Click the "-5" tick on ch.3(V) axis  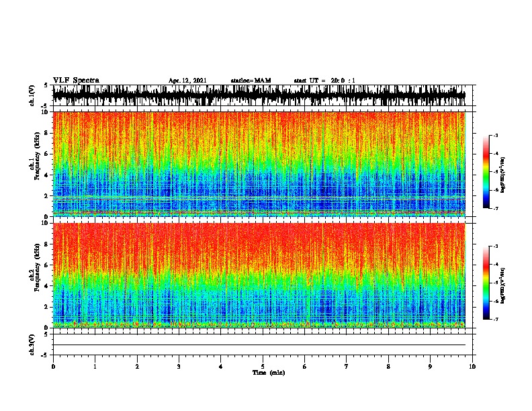45,355
